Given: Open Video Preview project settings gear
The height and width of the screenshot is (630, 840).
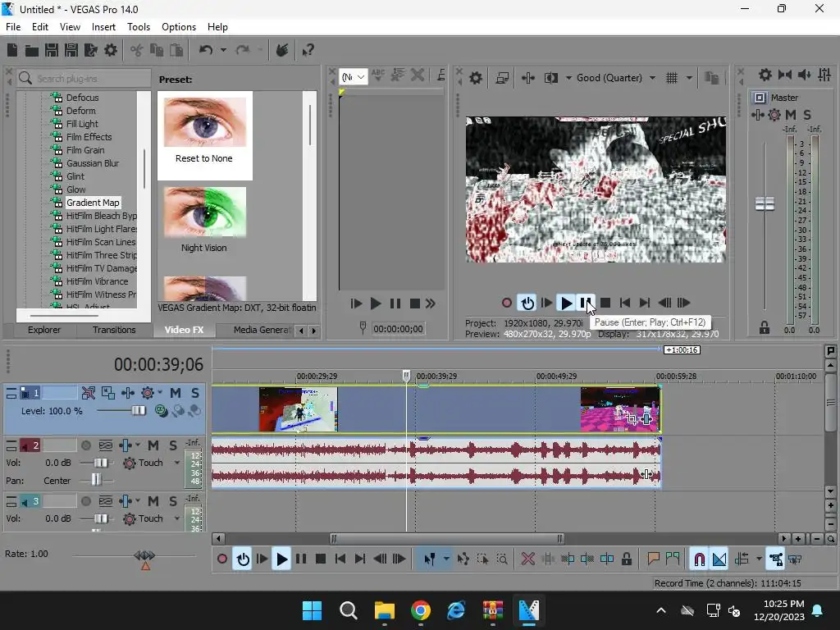Looking at the screenshot, I should [475, 78].
